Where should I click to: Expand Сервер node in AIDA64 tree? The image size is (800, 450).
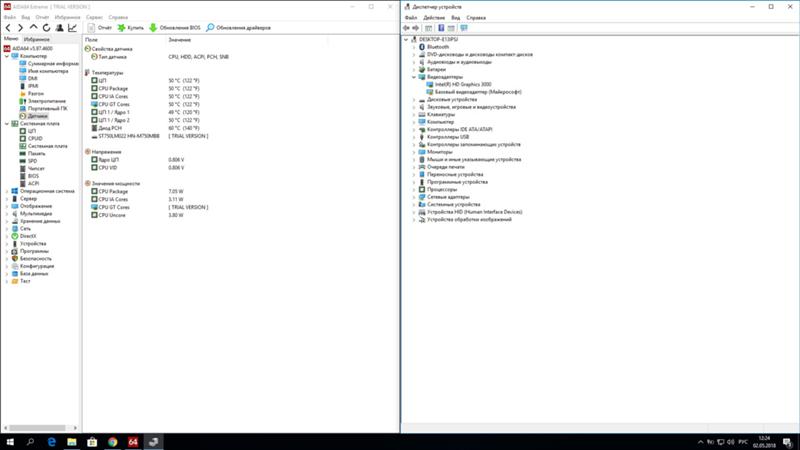(x=7, y=199)
